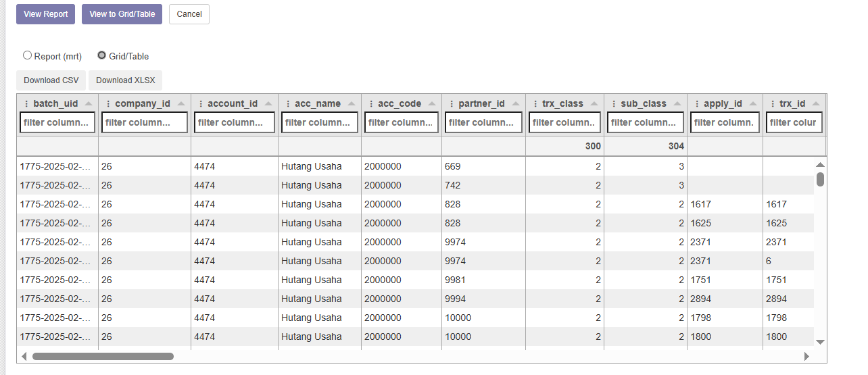The height and width of the screenshot is (375, 868).
Task: Select the Report (mrt) radio option
Action: point(28,55)
